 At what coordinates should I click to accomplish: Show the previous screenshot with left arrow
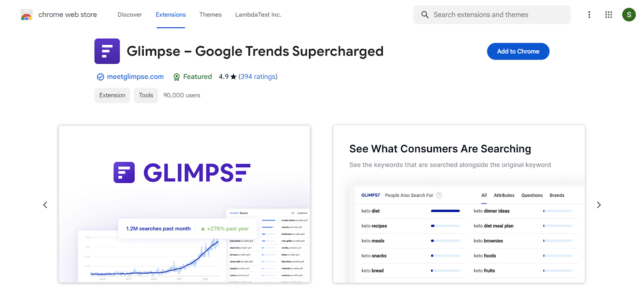tap(45, 205)
